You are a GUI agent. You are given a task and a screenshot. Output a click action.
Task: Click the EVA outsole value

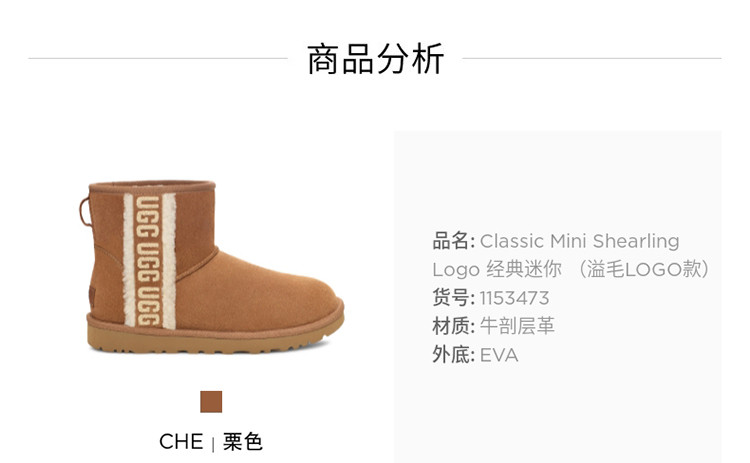[x=499, y=355]
